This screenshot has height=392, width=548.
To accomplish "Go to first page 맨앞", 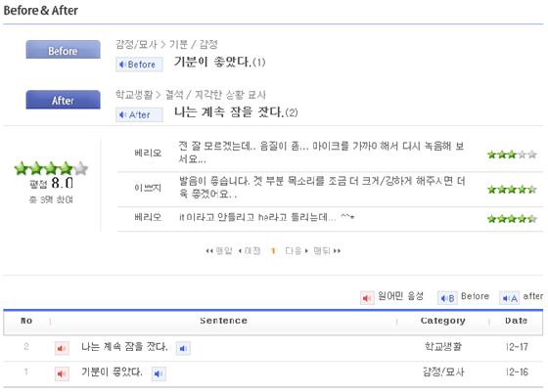I will (x=219, y=250).
